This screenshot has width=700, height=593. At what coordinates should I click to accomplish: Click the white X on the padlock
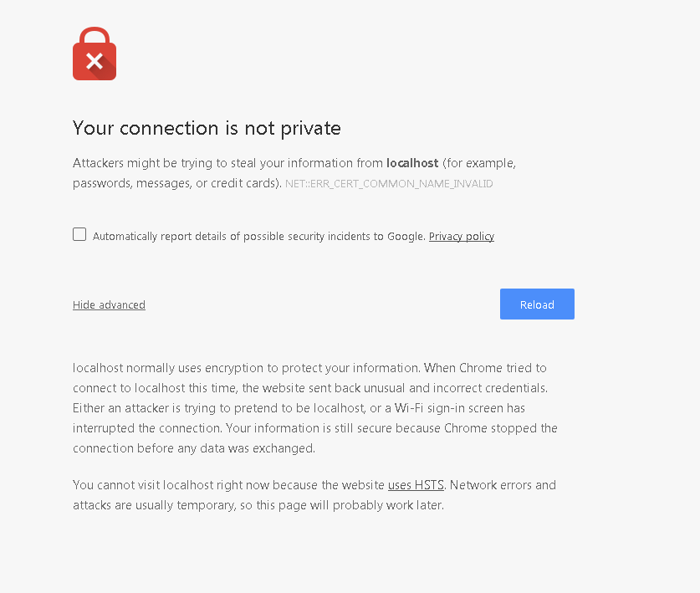[x=95, y=60]
